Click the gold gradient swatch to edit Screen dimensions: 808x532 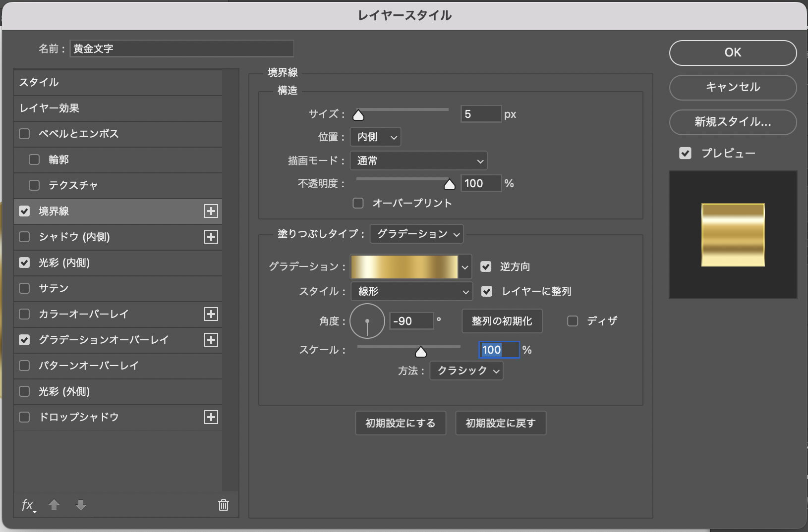click(404, 267)
